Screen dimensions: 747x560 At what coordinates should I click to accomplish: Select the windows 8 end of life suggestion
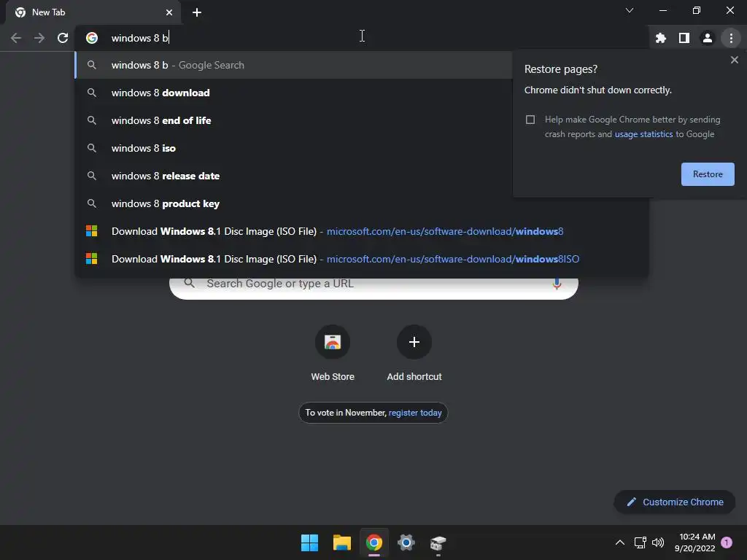[293, 120]
